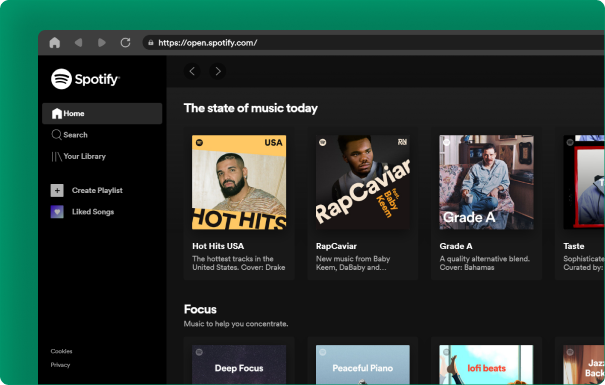Click the browser home icon
The width and height of the screenshot is (605, 385).
[x=55, y=42]
